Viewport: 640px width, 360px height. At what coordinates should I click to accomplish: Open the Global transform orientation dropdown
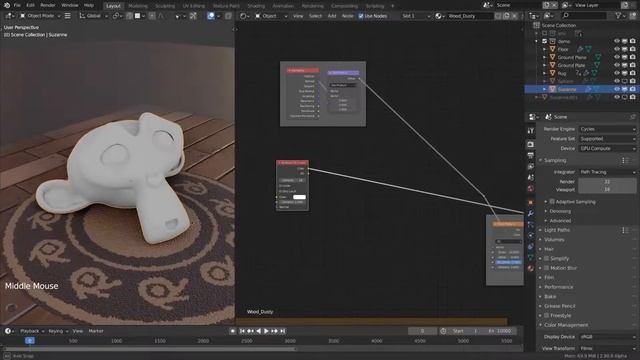pos(93,16)
